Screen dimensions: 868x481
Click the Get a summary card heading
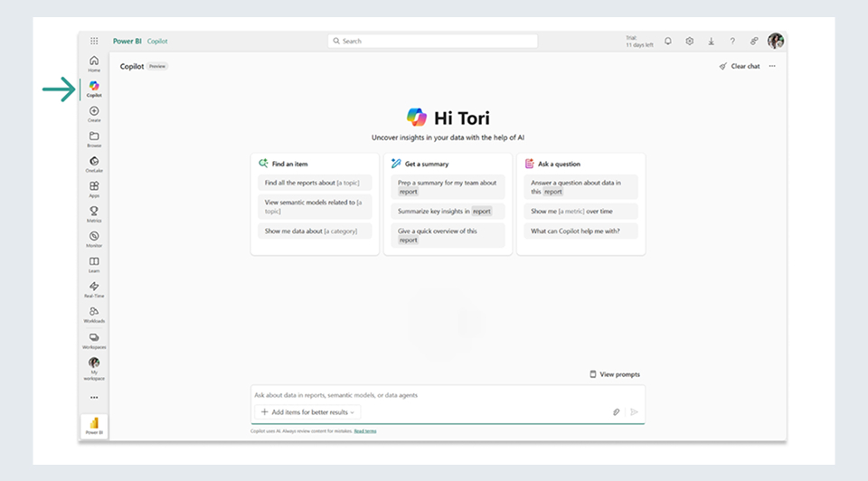tap(427, 164)
